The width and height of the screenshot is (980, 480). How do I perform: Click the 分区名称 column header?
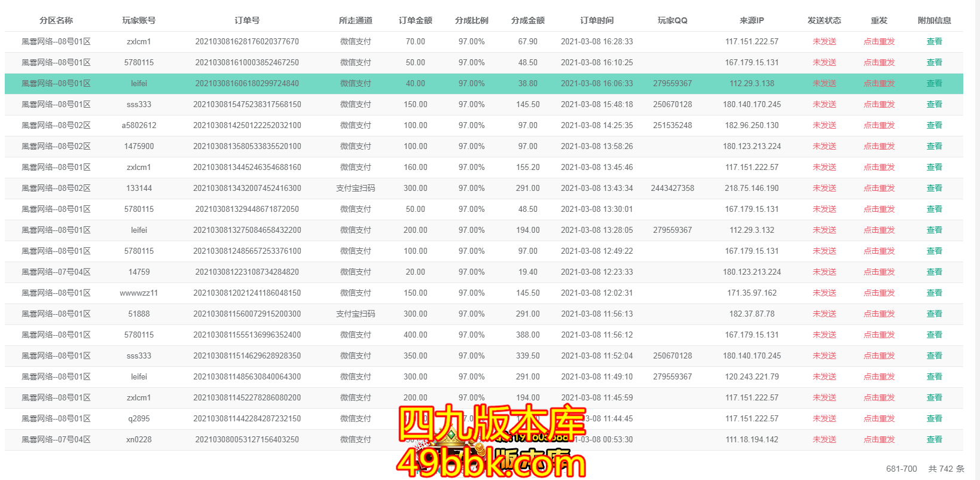pyautogui.click(x=56, y=20)
